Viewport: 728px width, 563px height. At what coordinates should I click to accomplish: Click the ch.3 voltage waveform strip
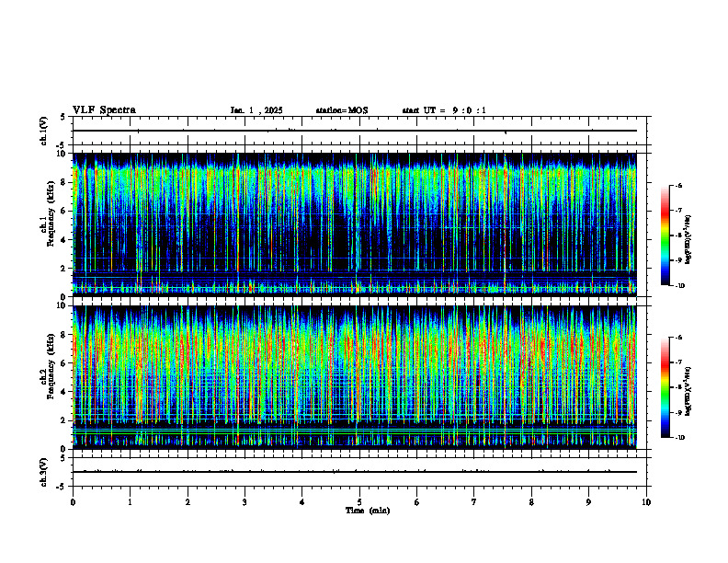pyautogui.click(x=359, y=472)
